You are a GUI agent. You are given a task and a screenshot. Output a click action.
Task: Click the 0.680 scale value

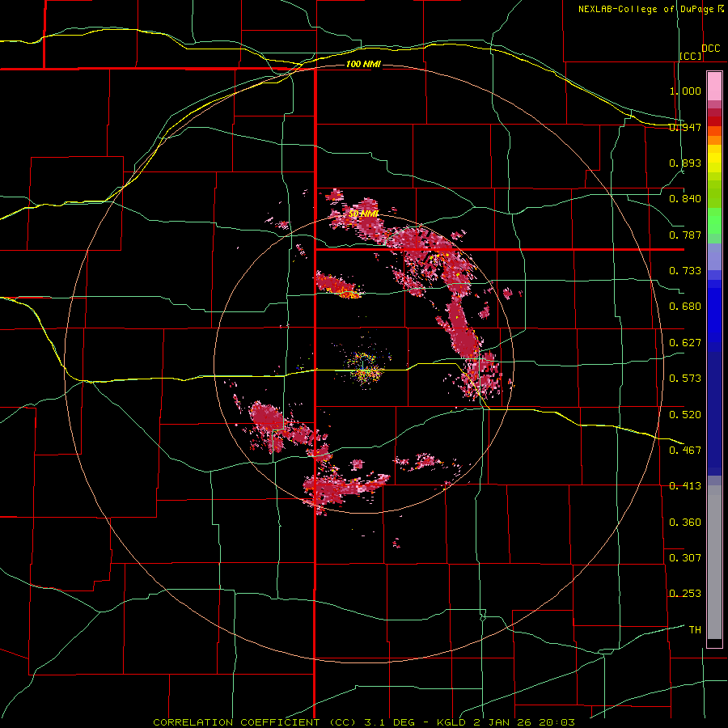pos(685,307)
